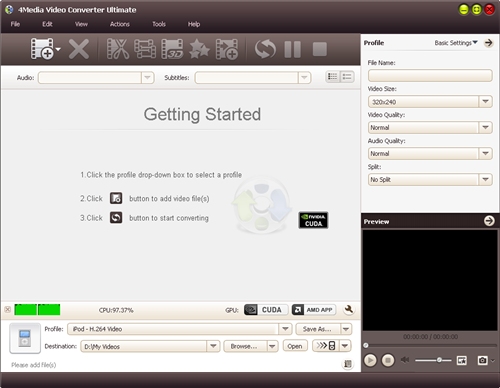Open the Browse dropdown arrow
This screenshot has height=388, width=500.
point(272,346)
